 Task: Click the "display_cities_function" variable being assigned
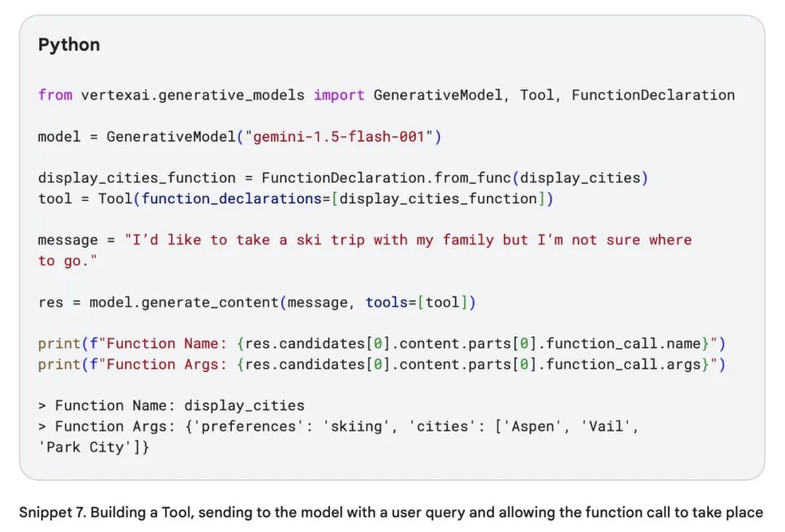tap(137, 178)
